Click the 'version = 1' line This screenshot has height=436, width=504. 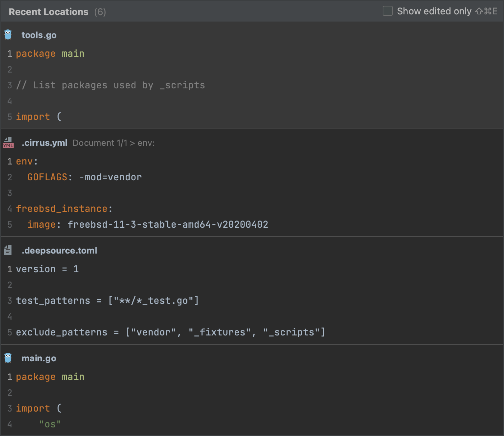[x=47, y=269]
